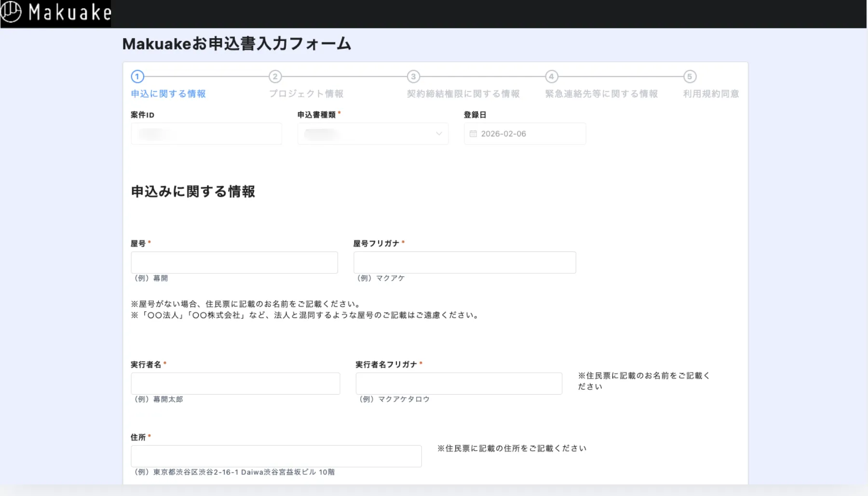Open プロジェクト情報 step label
This screenshot has height=496, width=868.
tap(306, 94)
